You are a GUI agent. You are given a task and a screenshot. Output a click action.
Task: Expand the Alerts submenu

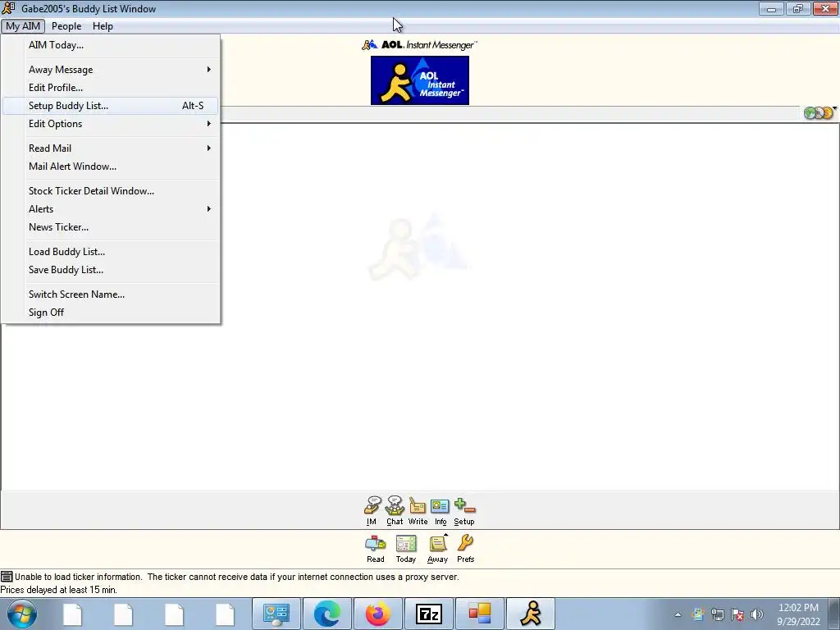coord(111,209)
